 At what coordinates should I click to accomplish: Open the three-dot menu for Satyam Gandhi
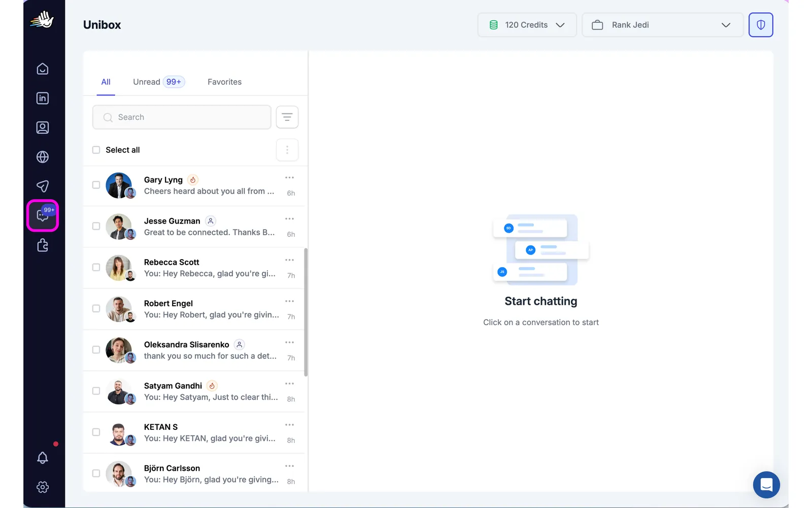click(290, 384)
